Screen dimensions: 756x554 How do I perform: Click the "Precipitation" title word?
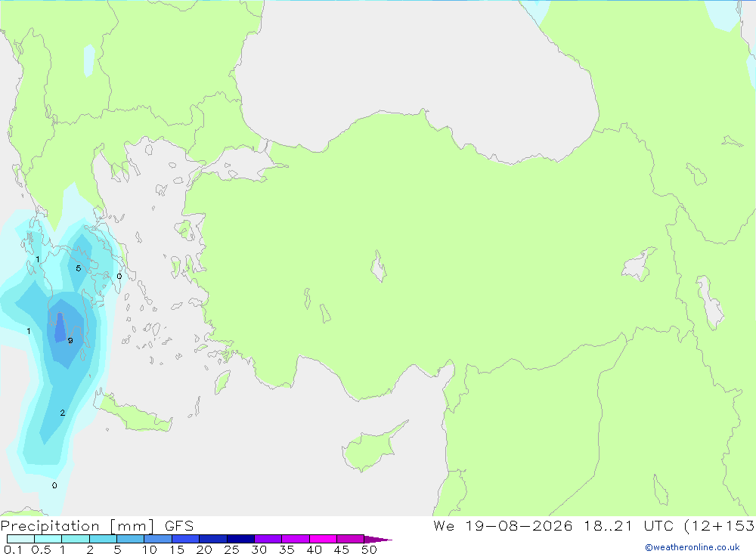(50, 526)
